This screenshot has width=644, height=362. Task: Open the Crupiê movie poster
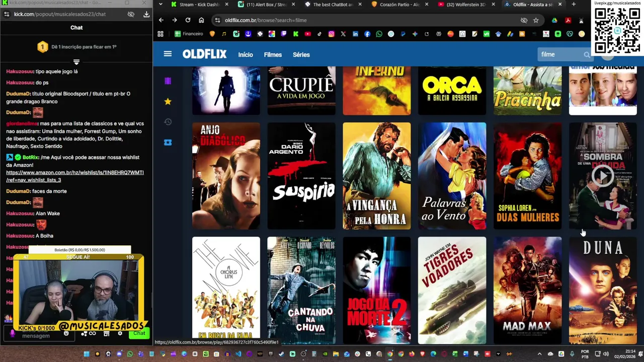click(x=301, y=90)
